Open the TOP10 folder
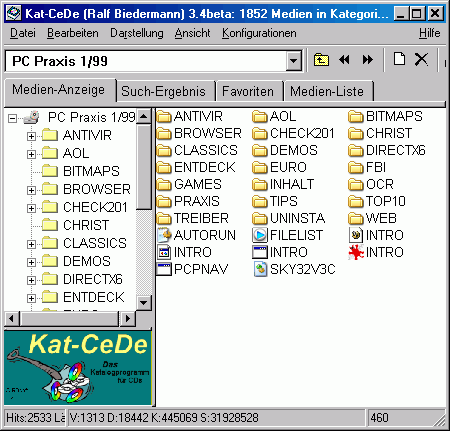This screenshot has height=431, width=450. pyautogui.click(x=377, y=201)
